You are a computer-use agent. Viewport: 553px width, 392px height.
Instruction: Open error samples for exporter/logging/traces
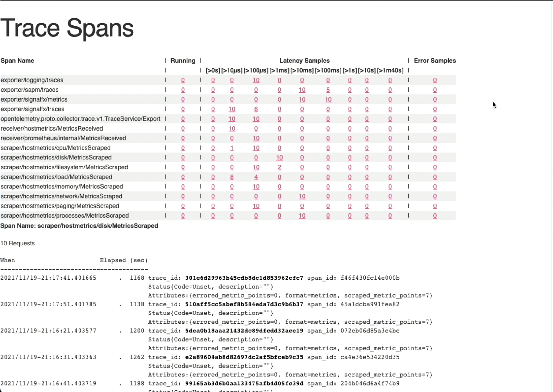pos(435,80)
